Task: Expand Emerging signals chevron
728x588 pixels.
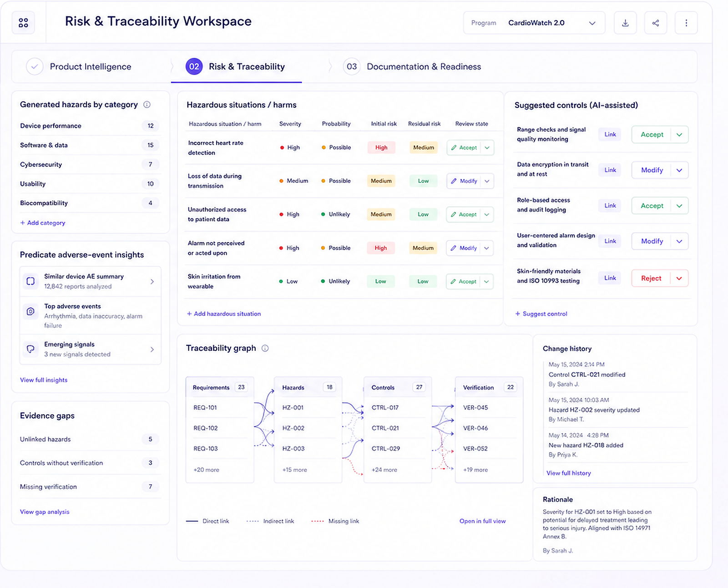Action: [x=152, y=350]
